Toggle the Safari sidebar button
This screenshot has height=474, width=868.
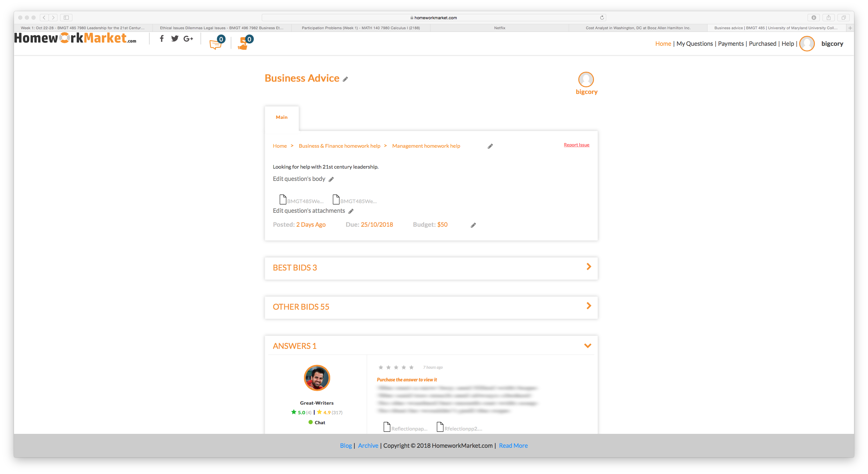coord(66,18)
